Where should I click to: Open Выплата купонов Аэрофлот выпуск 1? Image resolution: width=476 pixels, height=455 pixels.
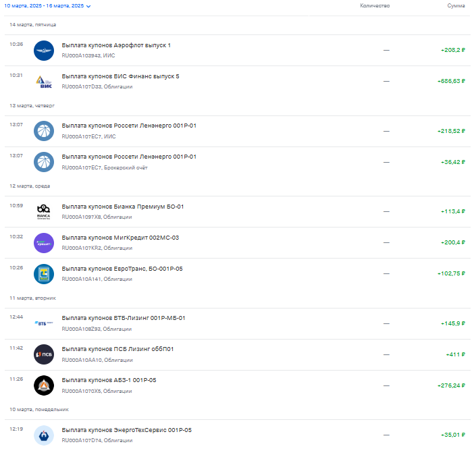click(x=116, y=45)
